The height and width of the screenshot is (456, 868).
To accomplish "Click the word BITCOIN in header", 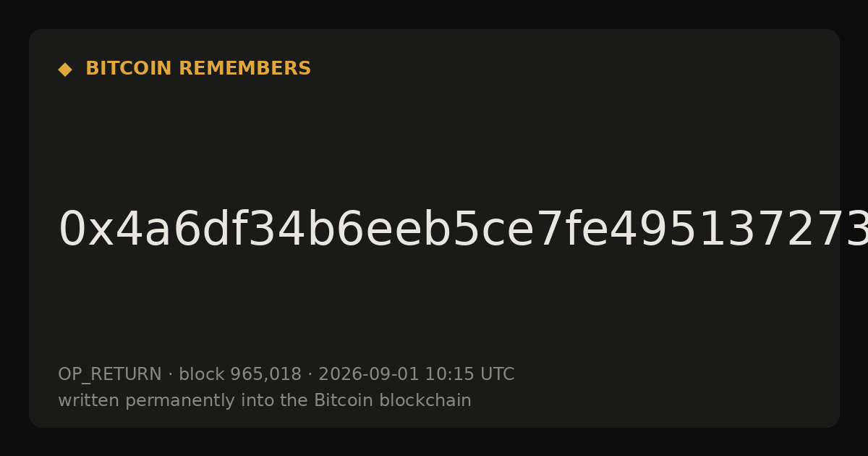I will (x=129, y=69).
